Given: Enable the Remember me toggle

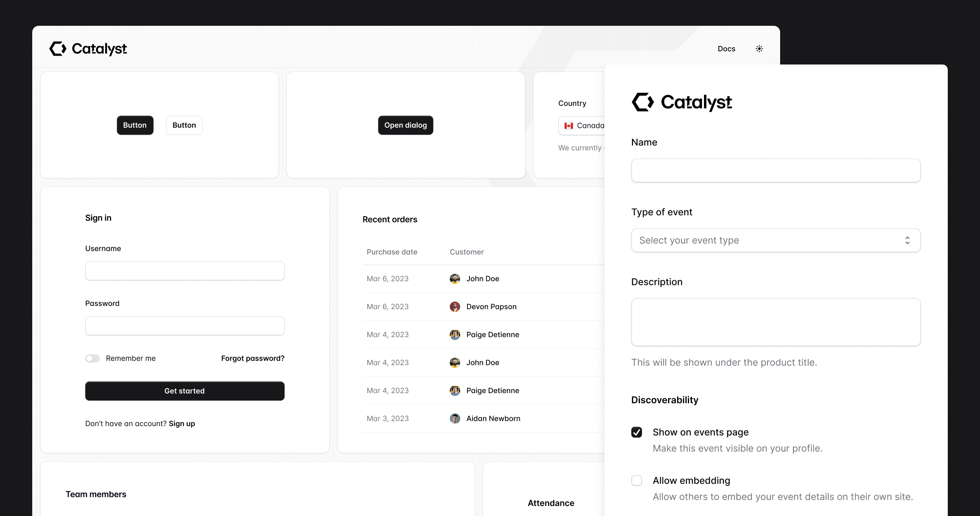Looking at the screenshot, I should pyautogui.click(x=92, y=357).
